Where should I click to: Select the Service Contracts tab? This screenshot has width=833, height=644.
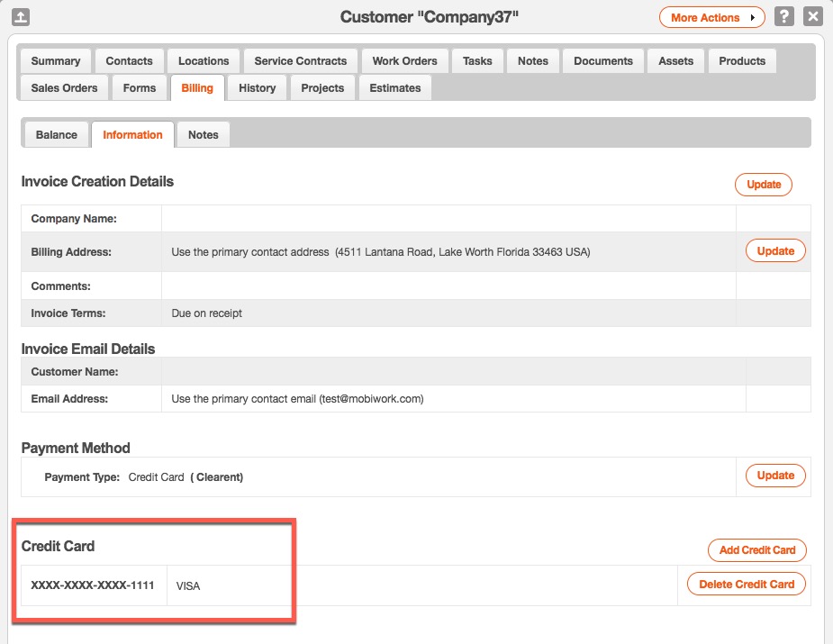(x=300, y=61)
